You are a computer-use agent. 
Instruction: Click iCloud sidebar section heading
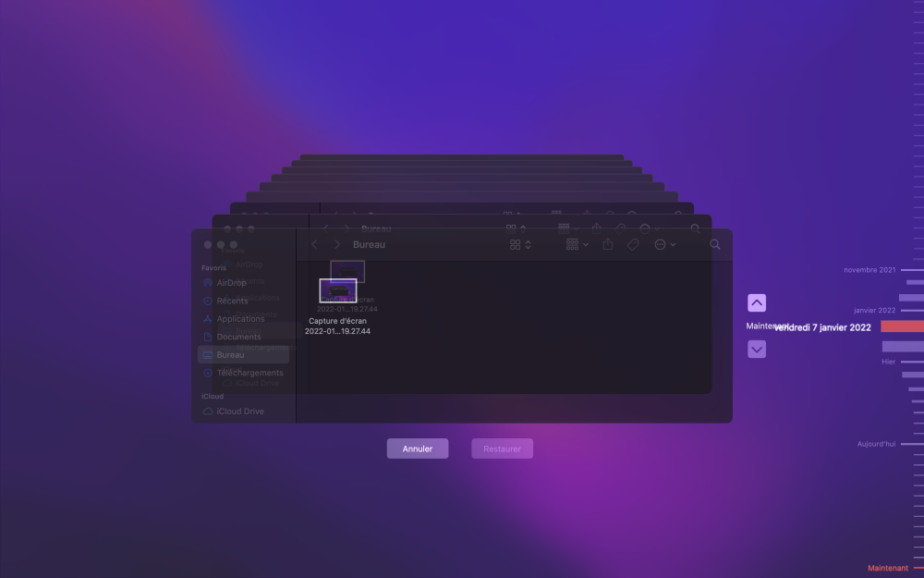pyautogui.click(x=213, y=397)
